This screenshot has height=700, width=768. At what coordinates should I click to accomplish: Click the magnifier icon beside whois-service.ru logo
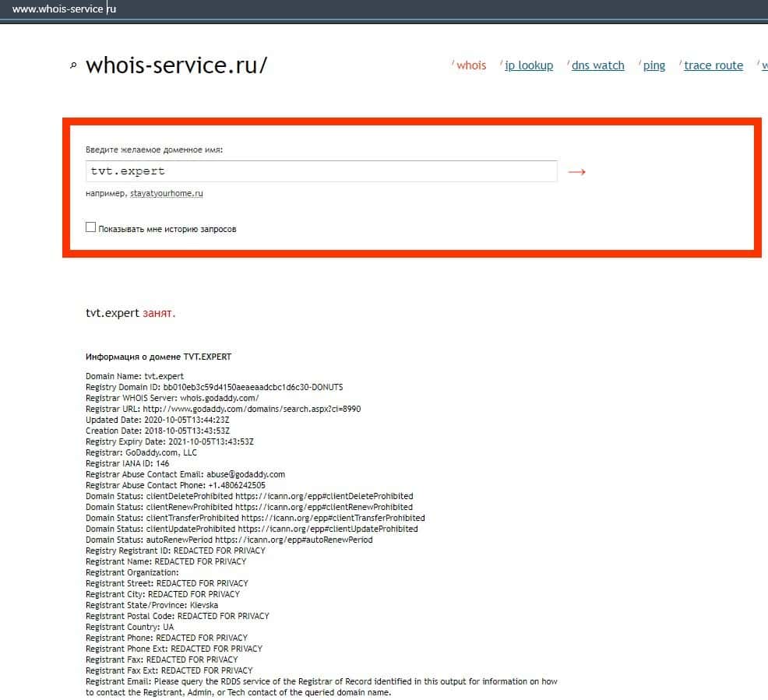pyautogui.click(x=73, y=65)
